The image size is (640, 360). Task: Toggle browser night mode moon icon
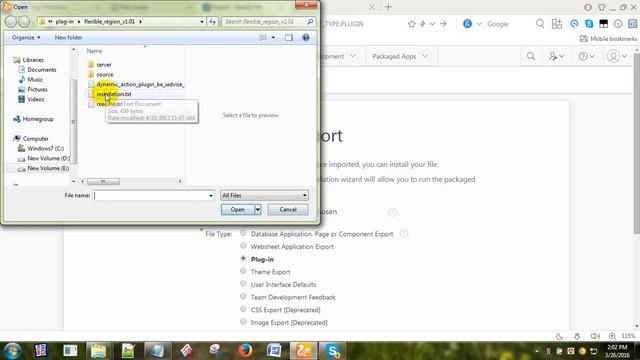pos(560,336)
